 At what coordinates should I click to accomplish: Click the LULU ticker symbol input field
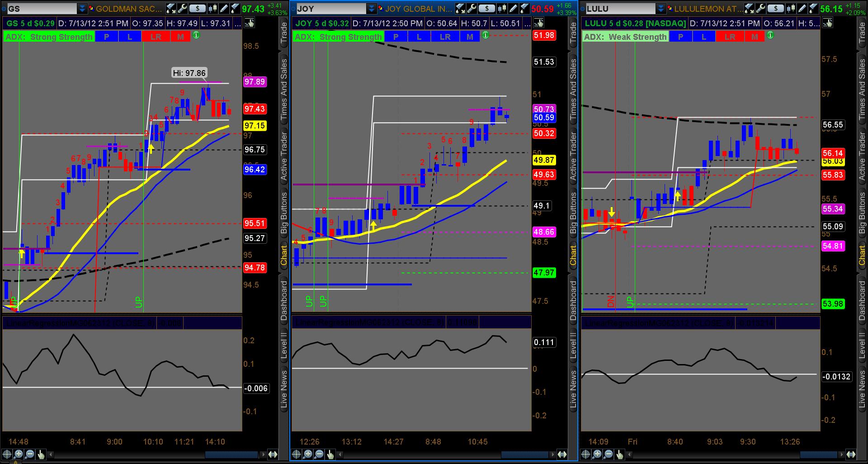point(621,9)
